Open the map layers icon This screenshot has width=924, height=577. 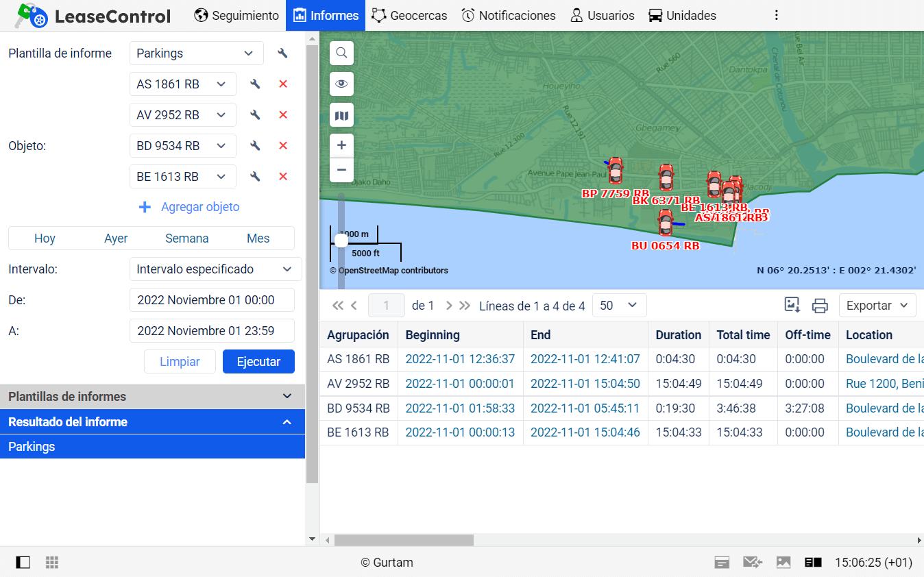[x=341, y=116]
